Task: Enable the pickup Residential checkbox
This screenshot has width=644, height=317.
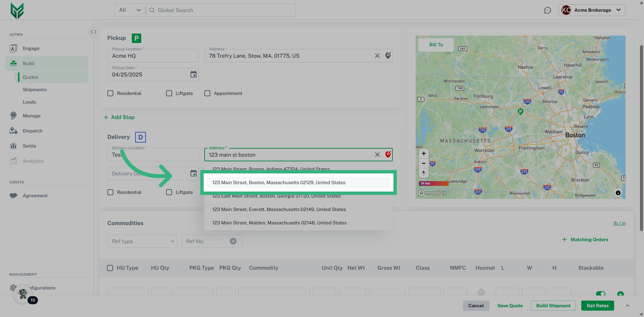Action: coord(110,93)
